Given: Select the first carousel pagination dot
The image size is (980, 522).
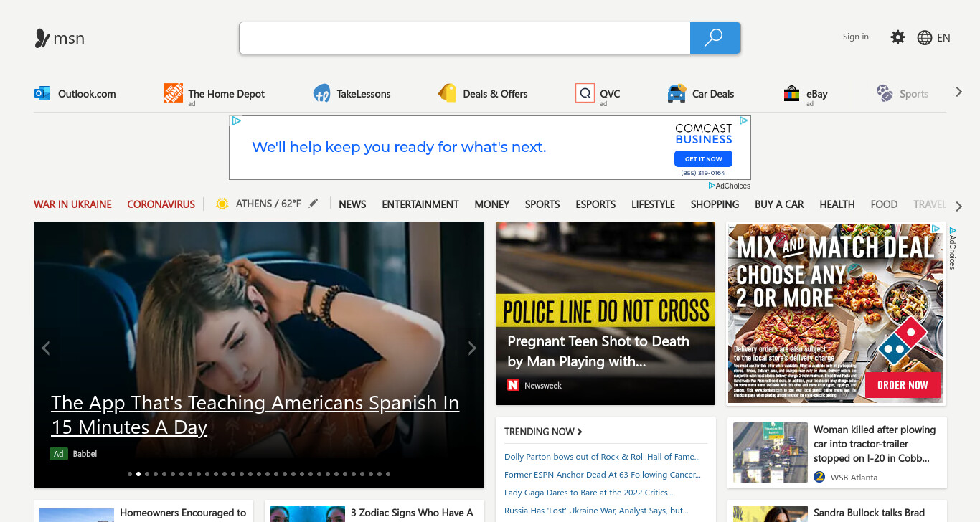Looking at the screenshot, I should click(130, 474).
